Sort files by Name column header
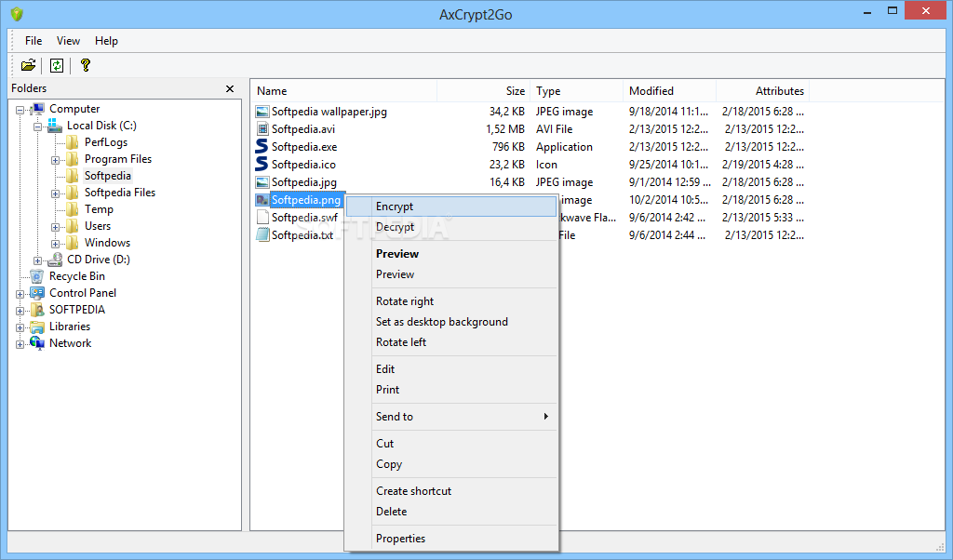 click(x=344, y=91)
